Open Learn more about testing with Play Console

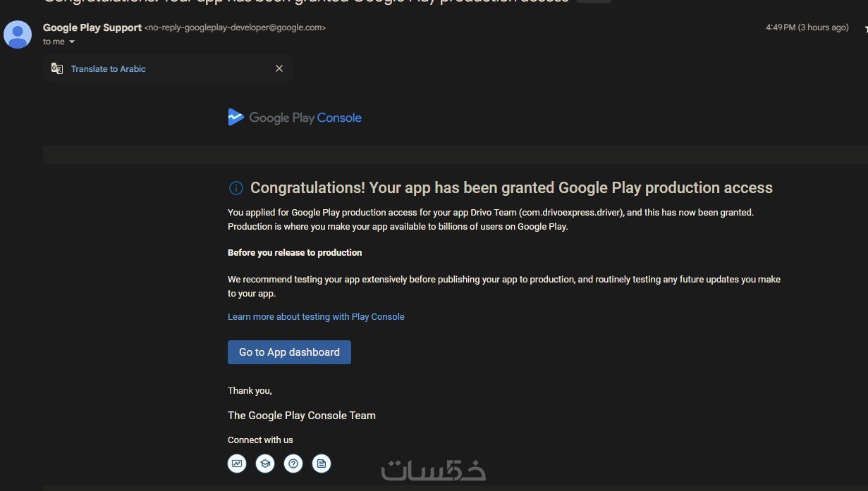pyautogui.click(x=316, y=317)
